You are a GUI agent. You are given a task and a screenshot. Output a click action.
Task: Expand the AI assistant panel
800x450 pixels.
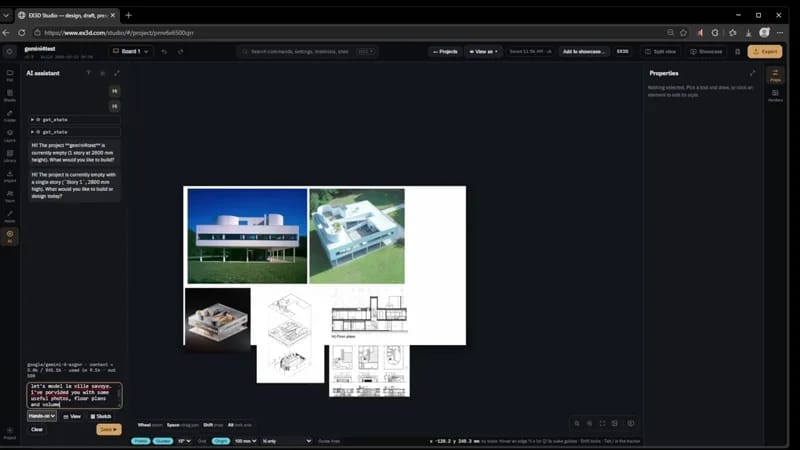coord(117,73)
